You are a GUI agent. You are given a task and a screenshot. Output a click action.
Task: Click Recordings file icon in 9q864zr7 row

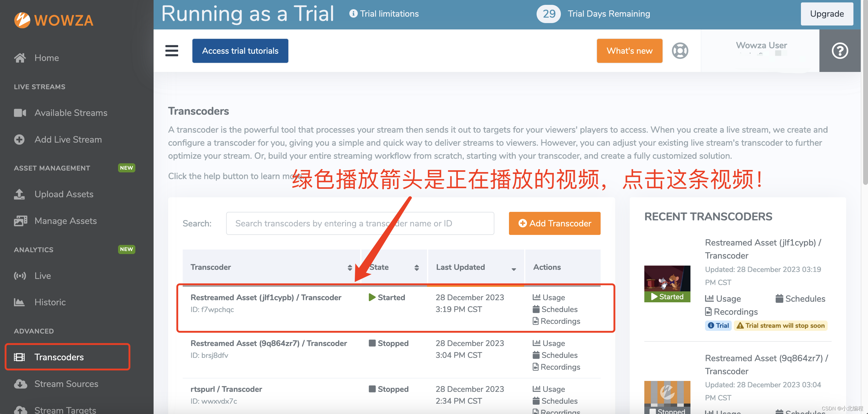point(535,367)
